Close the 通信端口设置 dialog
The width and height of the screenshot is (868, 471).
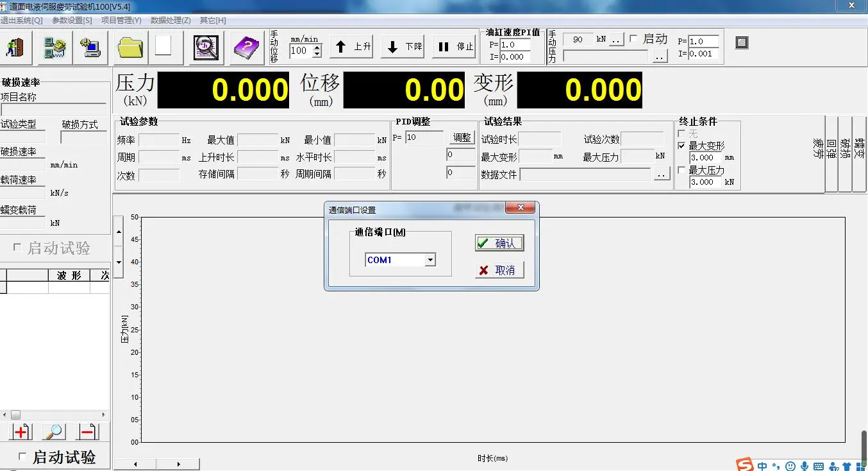pos(520,208)
